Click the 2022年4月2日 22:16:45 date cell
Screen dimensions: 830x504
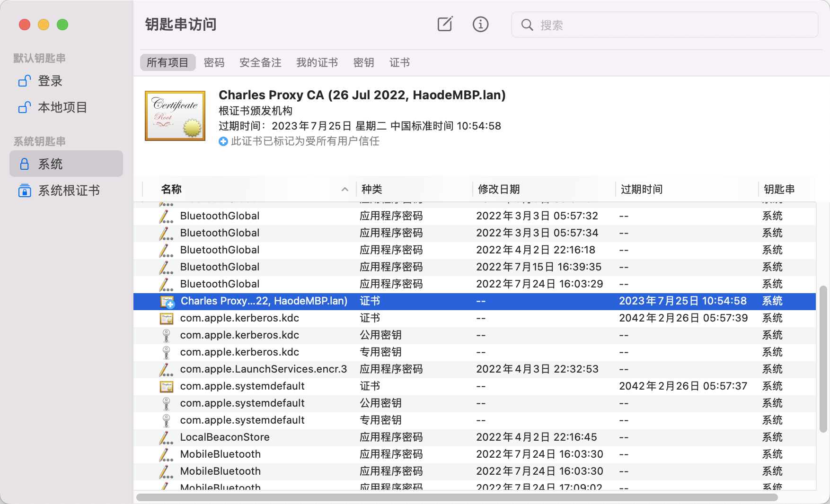click(537, 437)
